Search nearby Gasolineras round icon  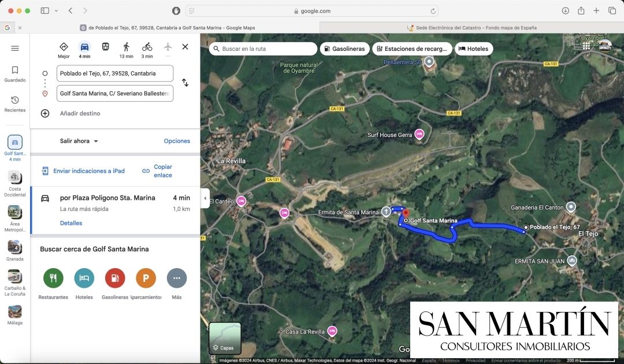[115, 278]
